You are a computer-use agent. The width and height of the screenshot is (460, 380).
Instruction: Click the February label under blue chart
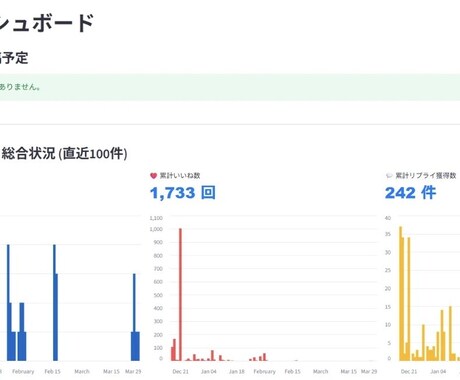[23, 371]
